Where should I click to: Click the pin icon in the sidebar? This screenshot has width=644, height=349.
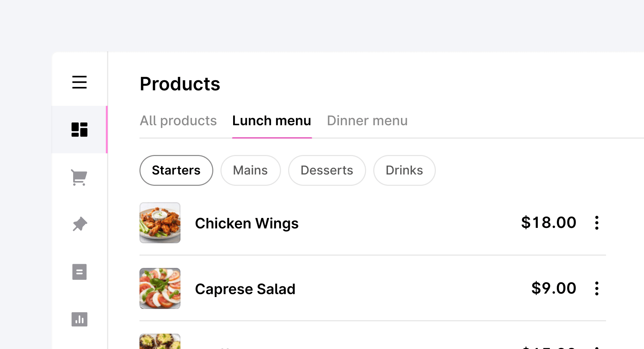(79, 224)
